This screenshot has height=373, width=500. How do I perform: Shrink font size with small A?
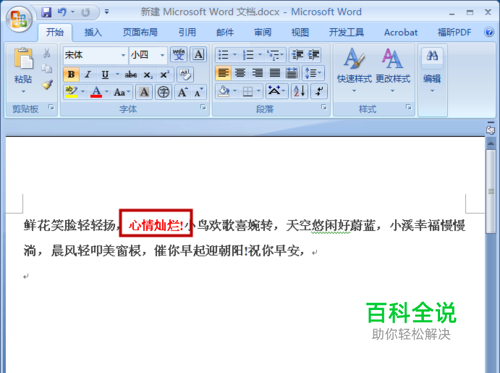pyautogui.click(x=199, y=92)
